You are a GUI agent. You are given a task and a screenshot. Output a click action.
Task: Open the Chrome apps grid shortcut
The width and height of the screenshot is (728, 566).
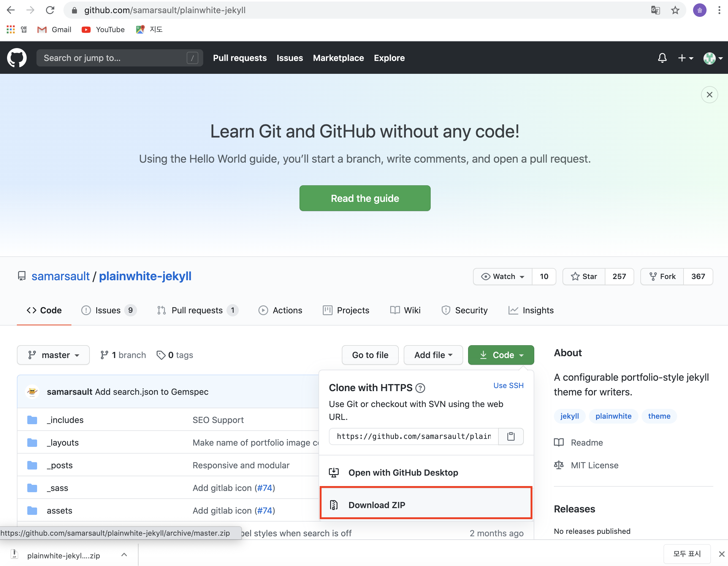point(11,30)
